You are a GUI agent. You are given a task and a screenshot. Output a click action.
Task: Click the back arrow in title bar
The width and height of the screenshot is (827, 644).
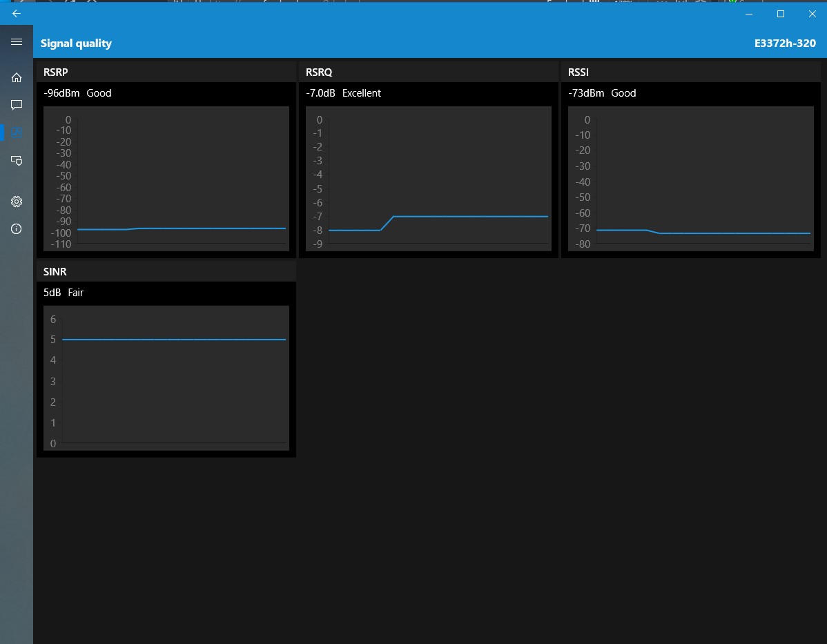17,14
